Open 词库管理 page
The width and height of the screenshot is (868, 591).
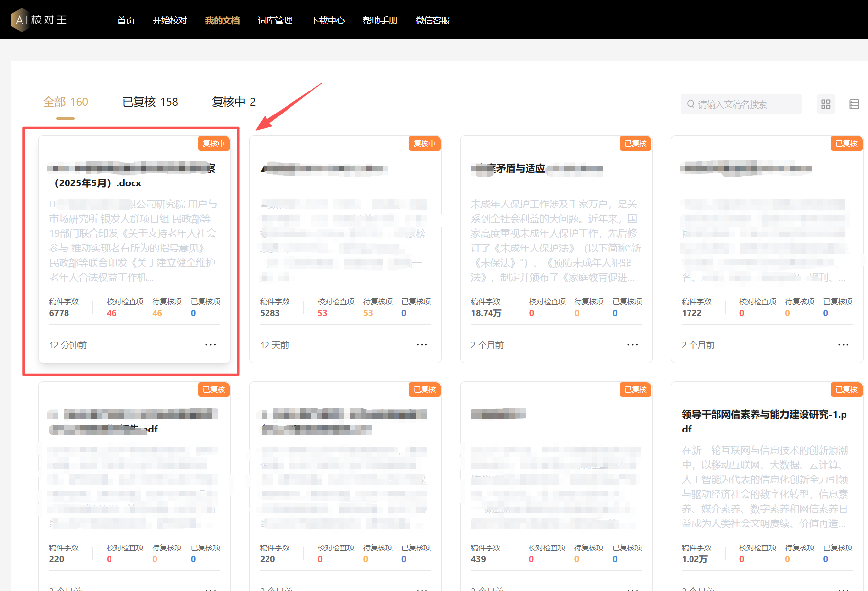pos(275,21)
